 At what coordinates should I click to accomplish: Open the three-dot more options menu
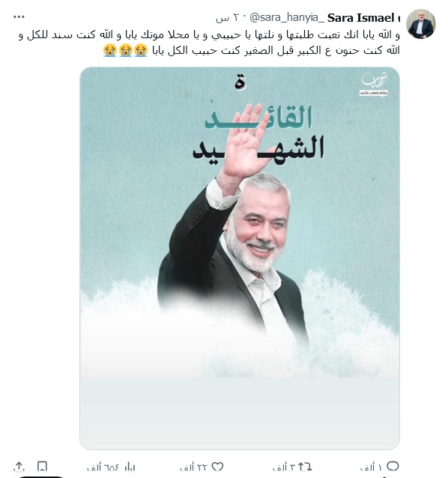19,17
